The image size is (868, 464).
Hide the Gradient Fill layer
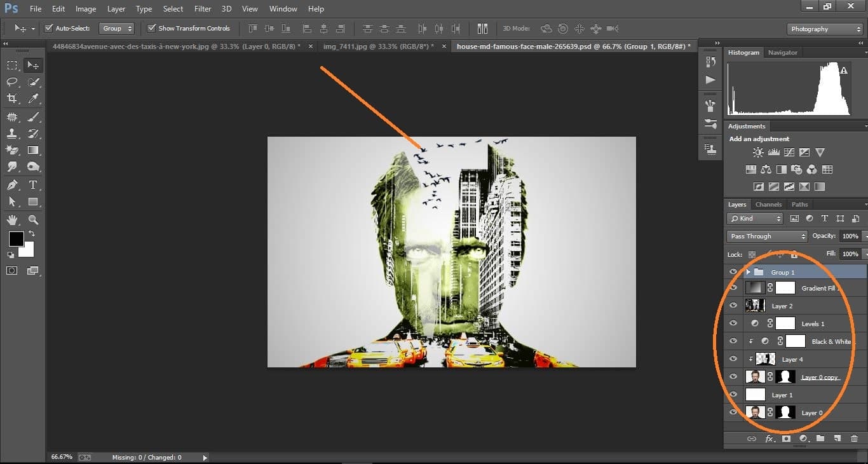(x=733, y=287)
